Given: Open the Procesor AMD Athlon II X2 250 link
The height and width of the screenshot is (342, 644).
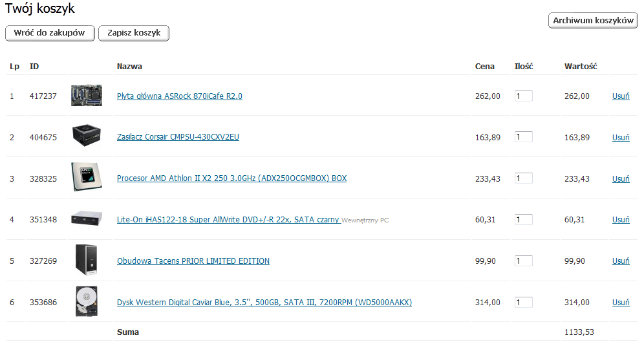Looking at the screenshot, I should pyautogui.click(x=231, y=178).
